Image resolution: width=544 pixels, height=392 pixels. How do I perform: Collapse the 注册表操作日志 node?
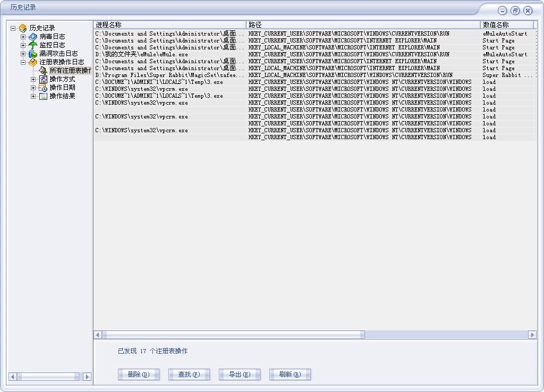(x=23, y=63)
